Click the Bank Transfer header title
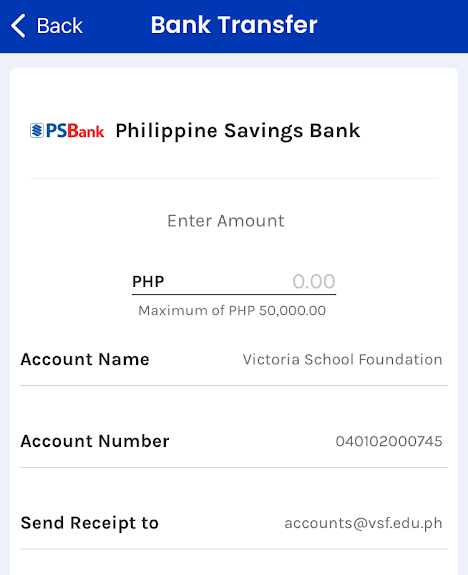This screenshot has height=575, width=468. (x=234, y=25)
